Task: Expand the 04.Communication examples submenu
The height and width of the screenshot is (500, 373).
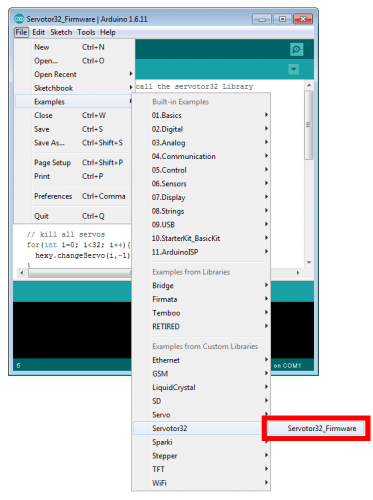Action: tap(201, 156)
